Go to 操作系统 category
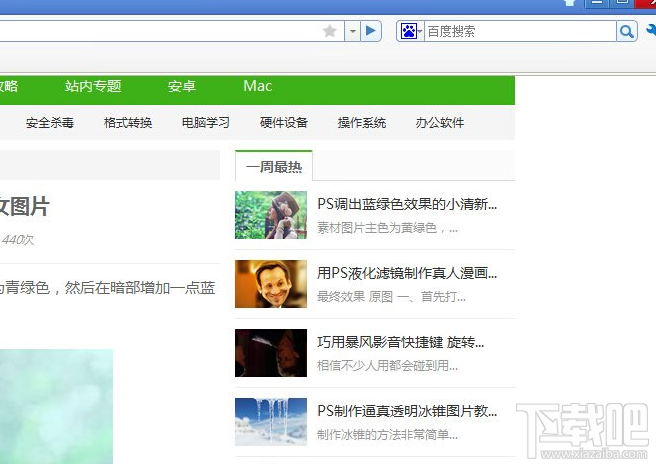The width and height of the screenshot is (656, 464). click(362, 123)
